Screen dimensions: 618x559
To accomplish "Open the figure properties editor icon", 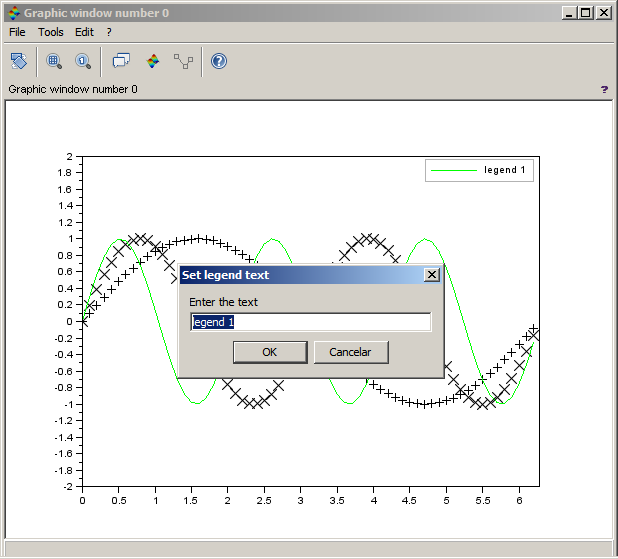I will pos(152,62).
